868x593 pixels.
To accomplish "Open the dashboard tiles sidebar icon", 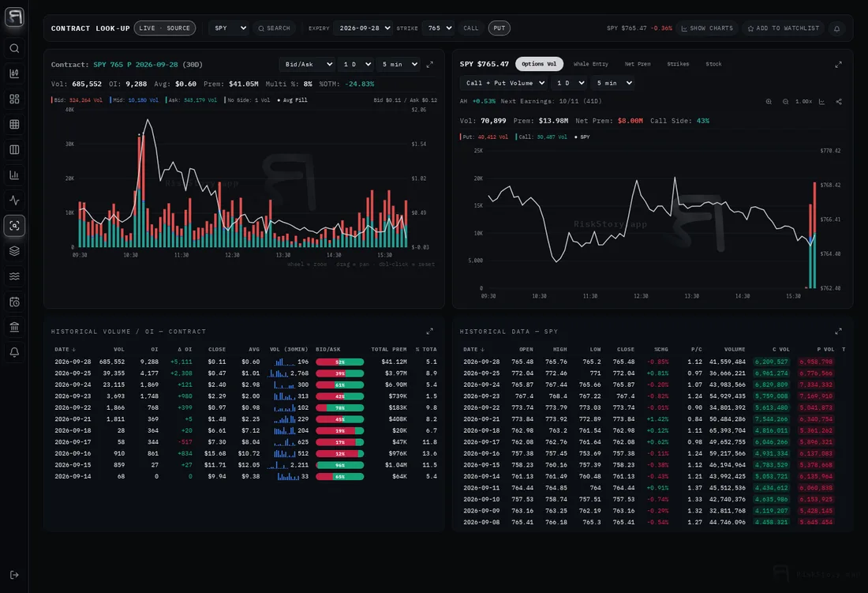I will (x=14, y=99).
